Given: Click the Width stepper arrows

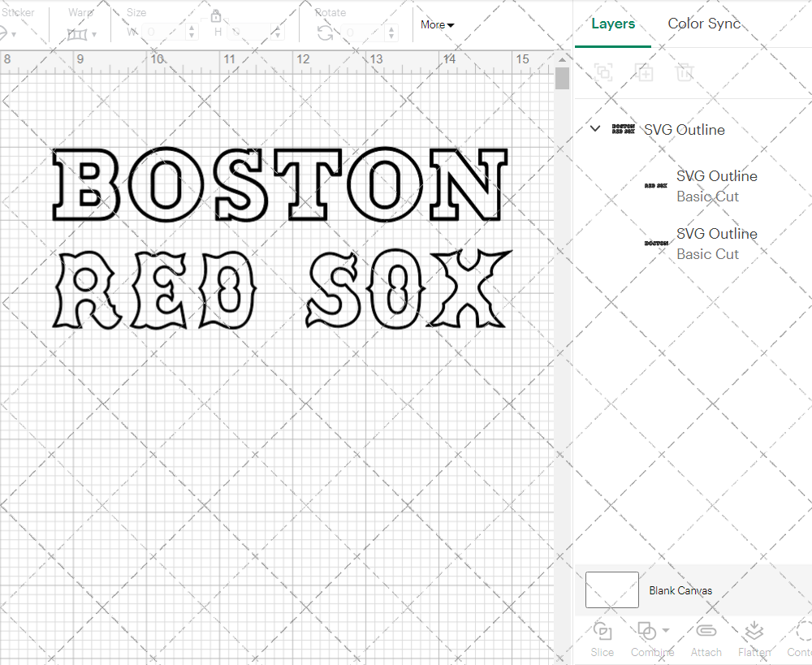Looking at the screenshot, I should pyautogui.click(x=192, y=32).
